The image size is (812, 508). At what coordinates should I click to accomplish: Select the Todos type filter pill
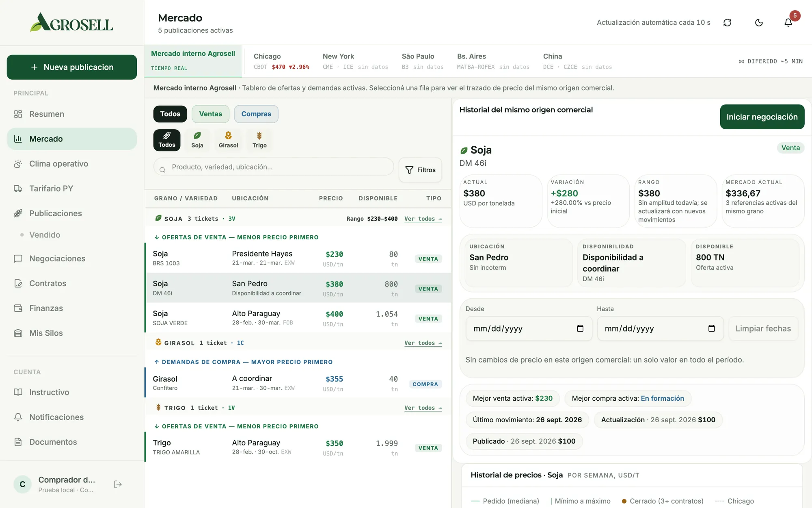pyautogui.click(x=170, y=114)
